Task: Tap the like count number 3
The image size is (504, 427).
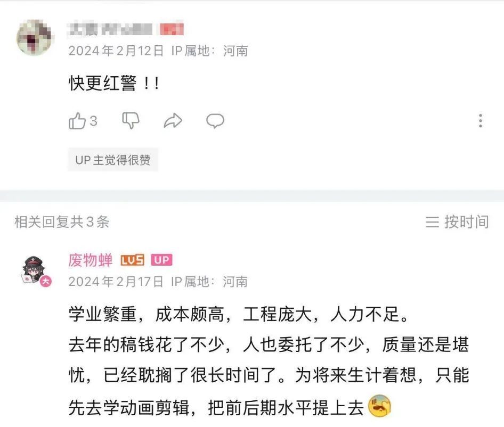Action: click(x=93, y=121)
